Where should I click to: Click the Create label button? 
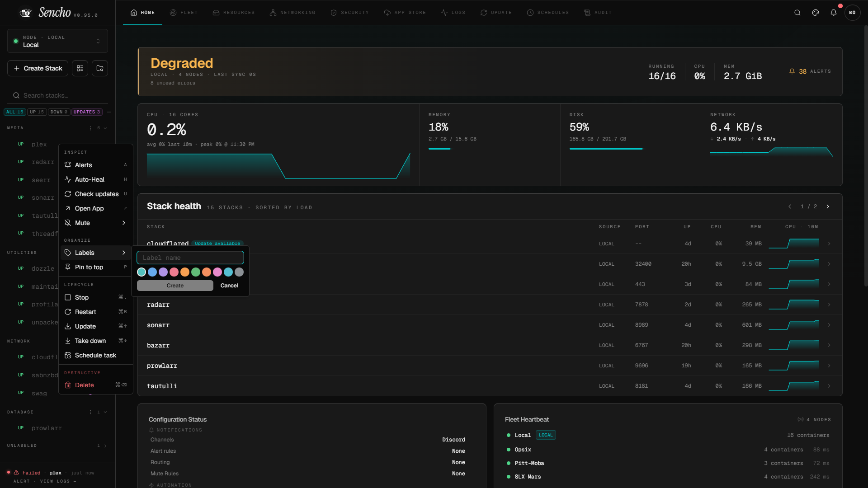pos(175,286)
